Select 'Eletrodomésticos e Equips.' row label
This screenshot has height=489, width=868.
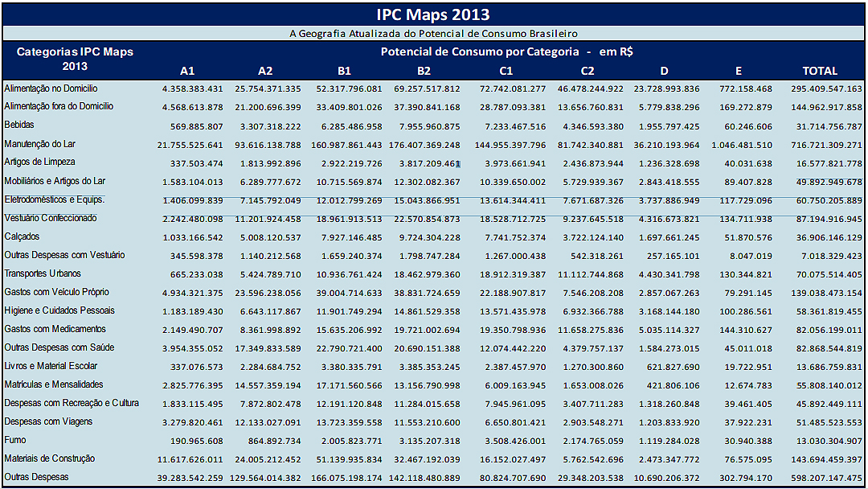click(55, 199)
